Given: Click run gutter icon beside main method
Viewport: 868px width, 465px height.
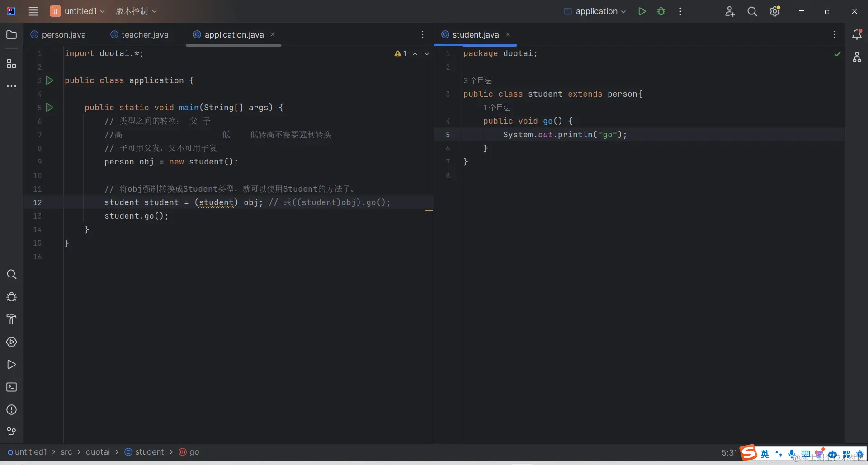Looking at the screenshot, I should click(x=50, y=108).
